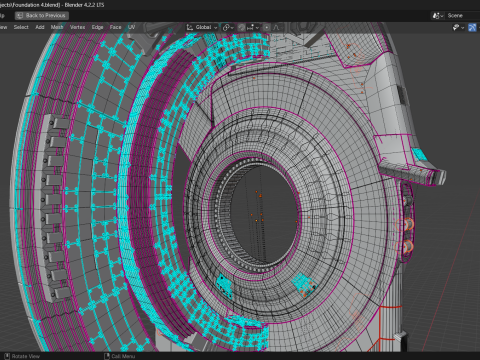Image resolution: width=480 pixels, height=360 pixels.
Task: Open the Face menu
Action: [x=115, y=27]
